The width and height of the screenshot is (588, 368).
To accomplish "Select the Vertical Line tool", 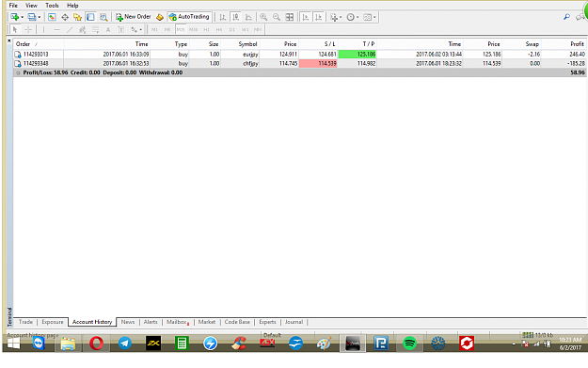I will coord(43,29).
